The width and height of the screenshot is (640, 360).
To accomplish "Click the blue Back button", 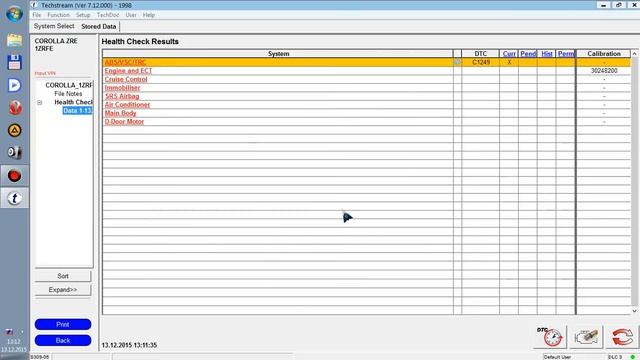I will [x=63, y=340].
